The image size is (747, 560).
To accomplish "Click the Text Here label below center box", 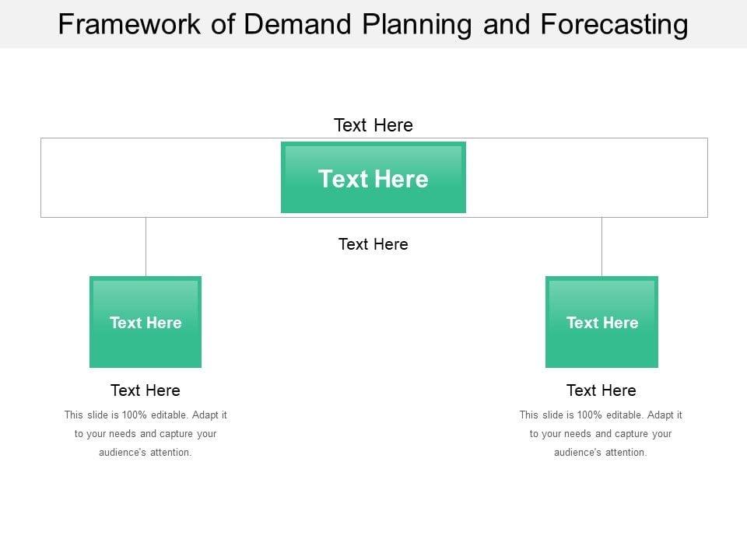I will 373,244.
